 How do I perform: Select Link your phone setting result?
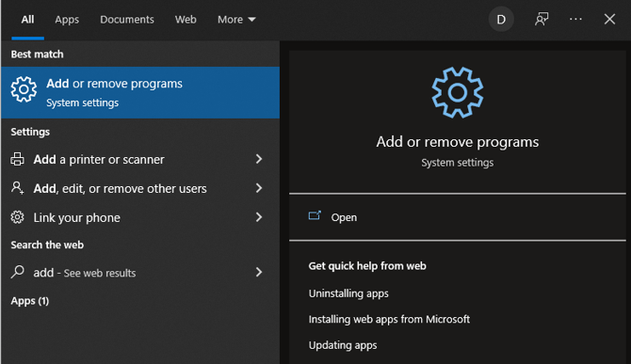[140, 217]
